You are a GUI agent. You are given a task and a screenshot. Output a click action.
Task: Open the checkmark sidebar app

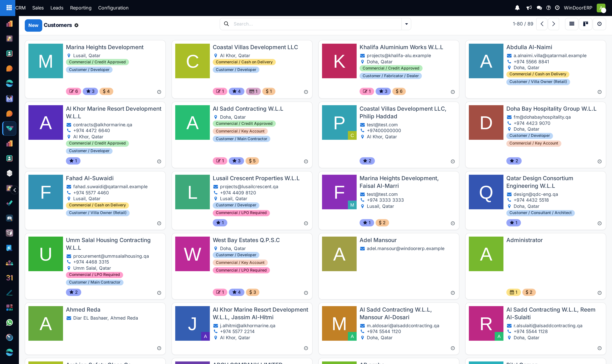click(9, 203)
